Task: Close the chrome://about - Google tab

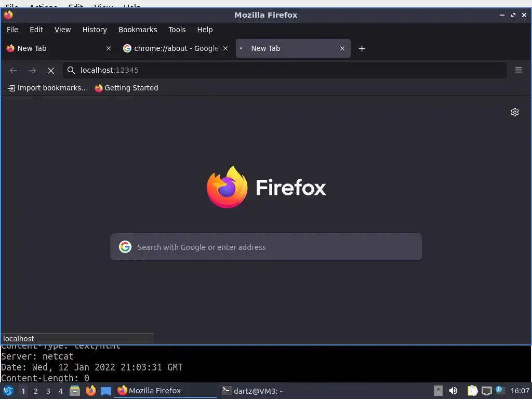Action: (225, 48)
